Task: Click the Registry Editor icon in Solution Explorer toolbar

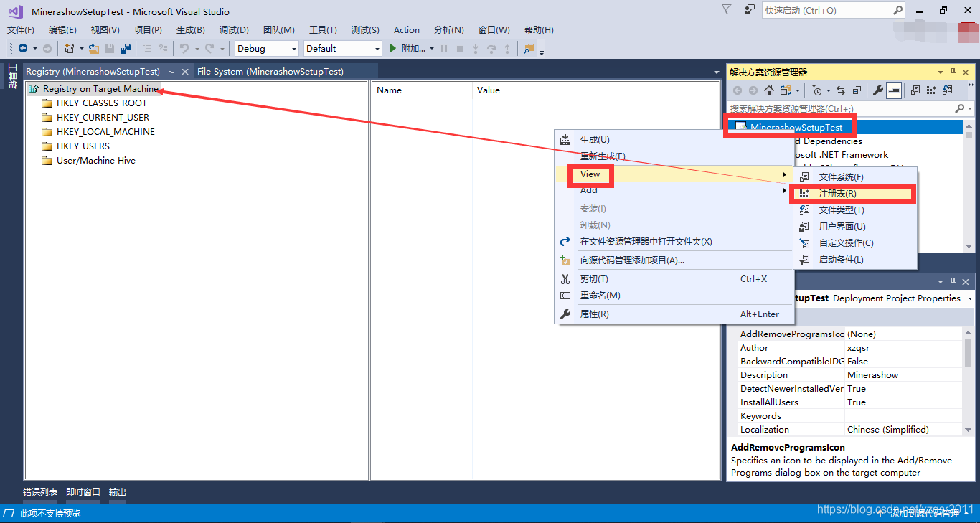Action: click(x=931, y=90)
